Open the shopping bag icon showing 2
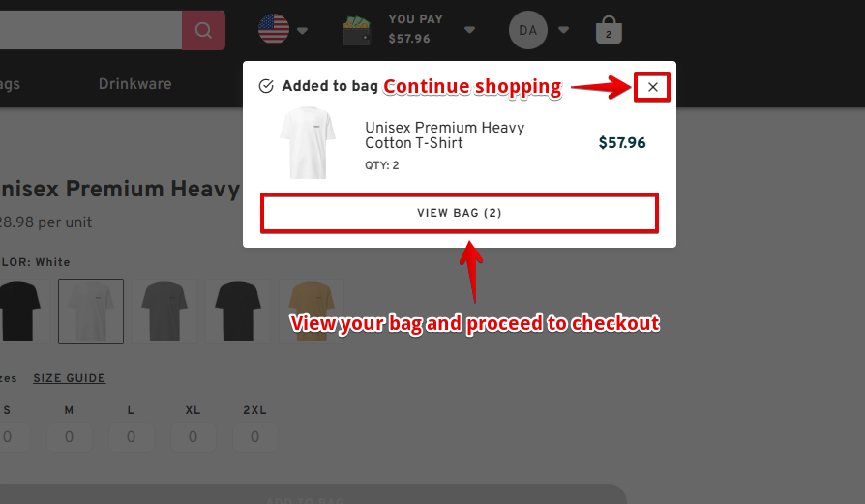This screenshot has width=865, height=504. [x=609, y=30]
